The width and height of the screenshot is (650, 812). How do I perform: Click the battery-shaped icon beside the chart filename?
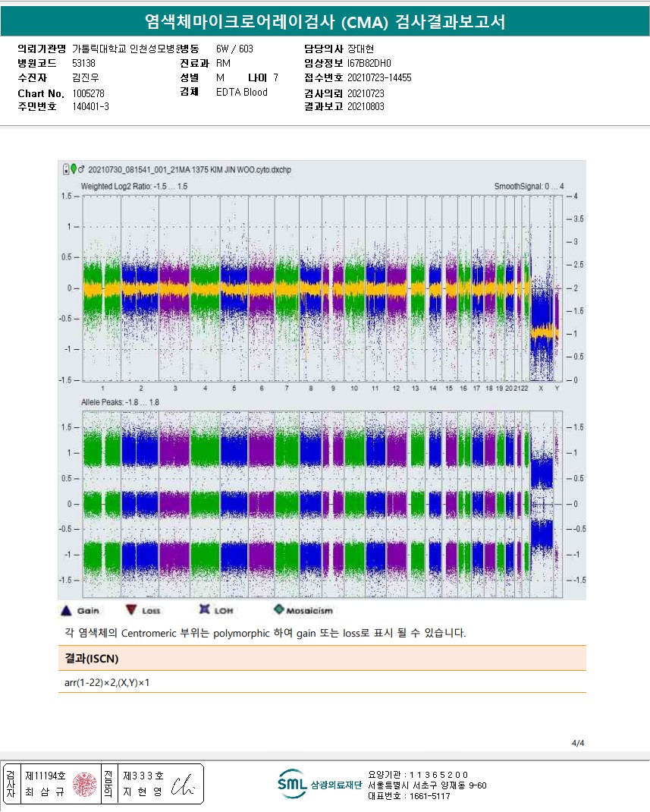[x=66, y=169]
